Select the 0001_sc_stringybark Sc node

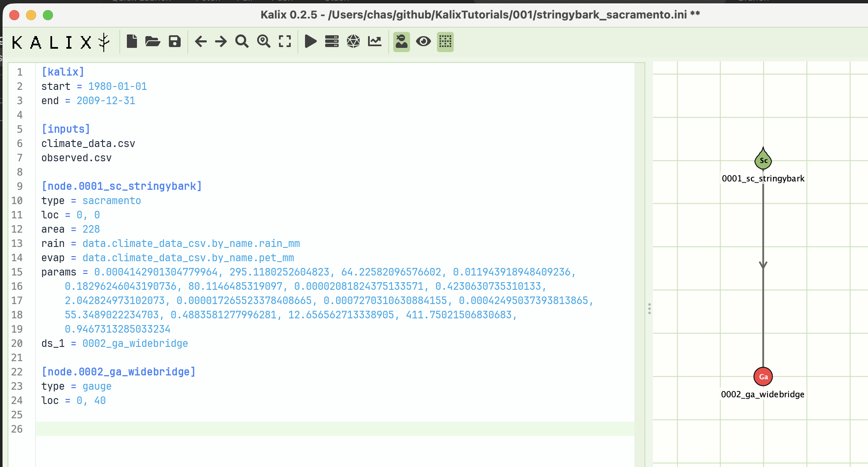(x=763, y=159)
